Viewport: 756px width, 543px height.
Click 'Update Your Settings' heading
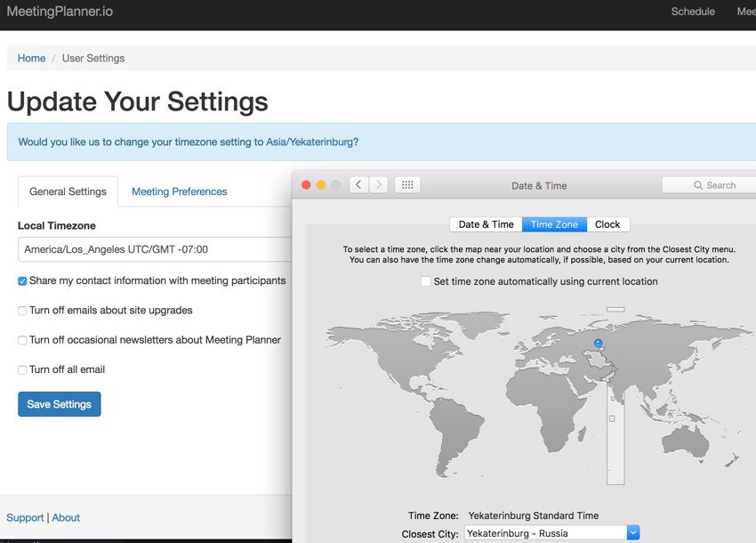tap(137, 101)
